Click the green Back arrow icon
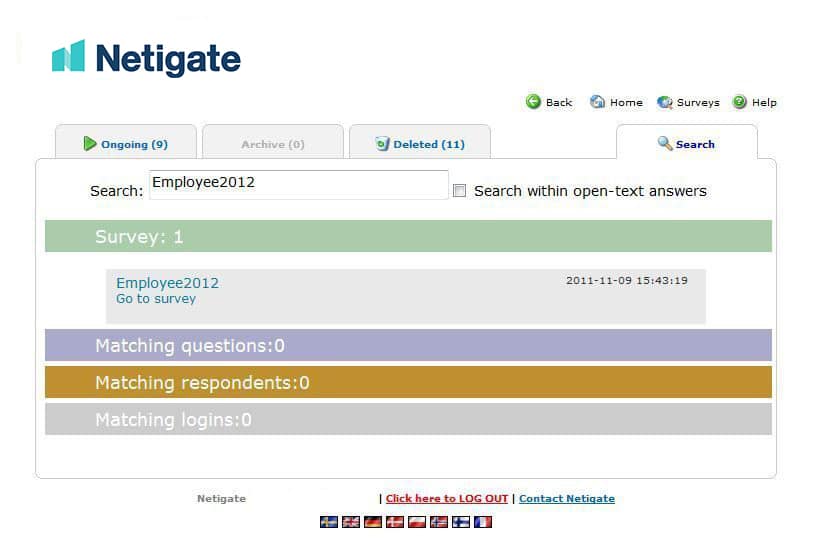Viewport: 819px width, 543px height. (x=533, y=102)
